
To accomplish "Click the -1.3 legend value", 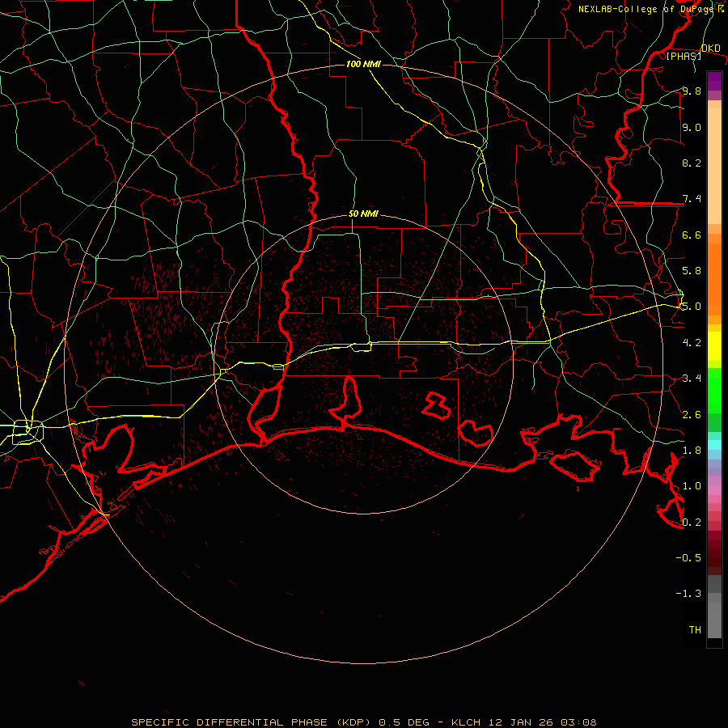I will pos(688,594).
